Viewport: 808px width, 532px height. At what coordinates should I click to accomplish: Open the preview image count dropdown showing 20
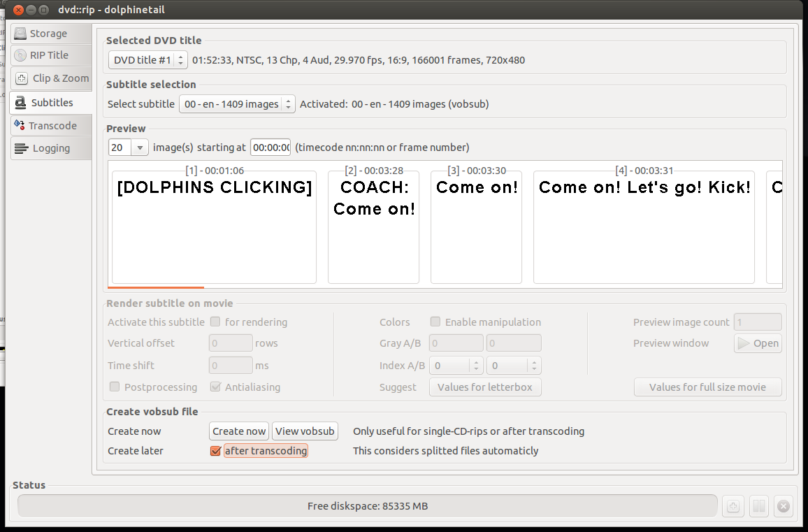pos(129,148)
